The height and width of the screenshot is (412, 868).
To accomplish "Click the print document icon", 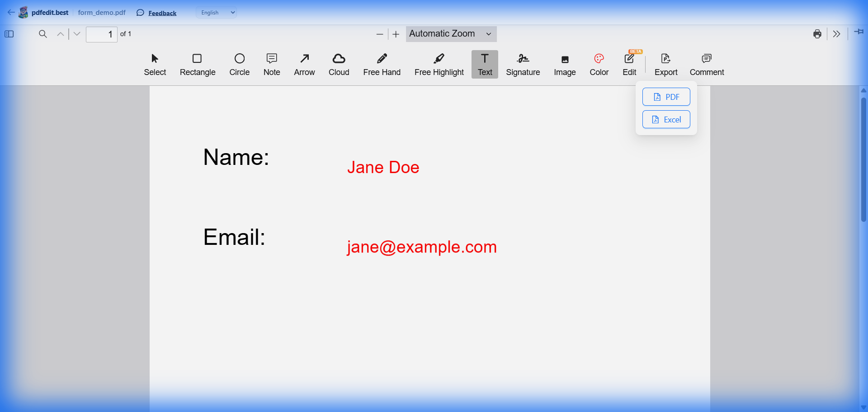I will point(817,34).
